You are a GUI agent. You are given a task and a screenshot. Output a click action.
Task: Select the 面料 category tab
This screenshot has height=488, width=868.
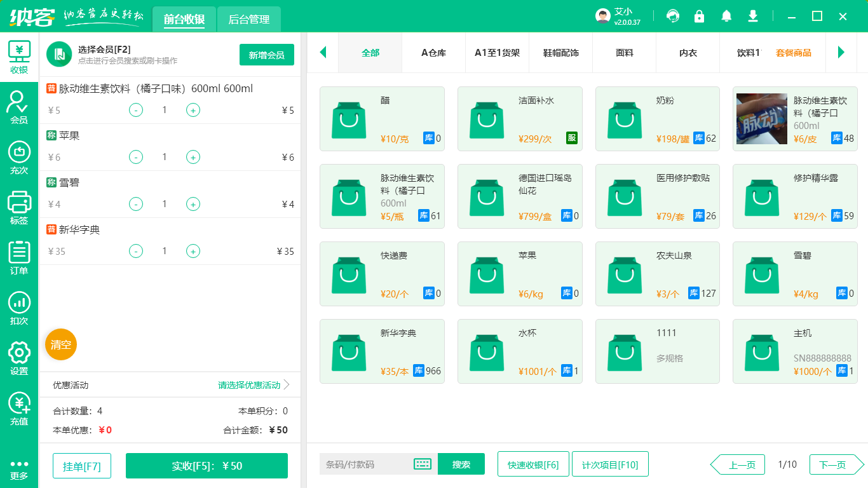pyautogui.click(x=625, y=53)
